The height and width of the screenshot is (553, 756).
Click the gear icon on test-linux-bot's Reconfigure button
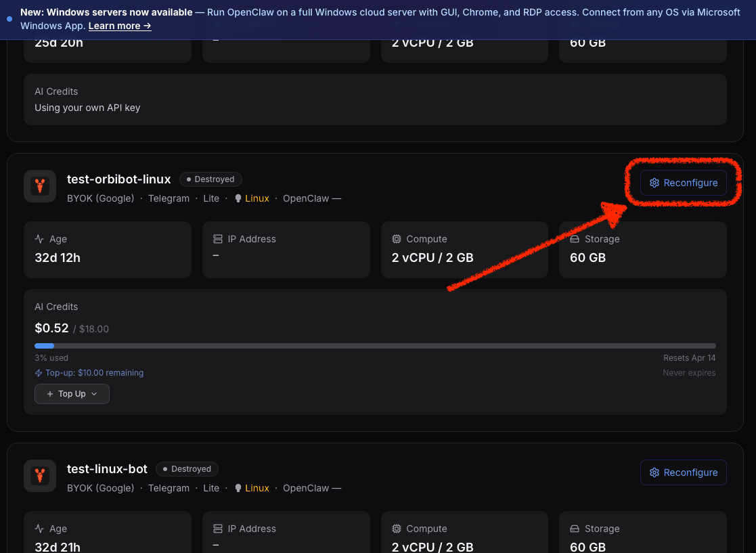click(654, 472)
